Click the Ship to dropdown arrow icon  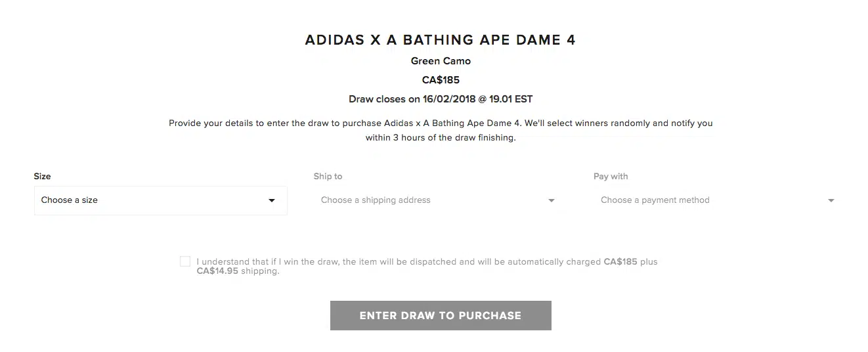pyautogui.click(x=552, y=200)
